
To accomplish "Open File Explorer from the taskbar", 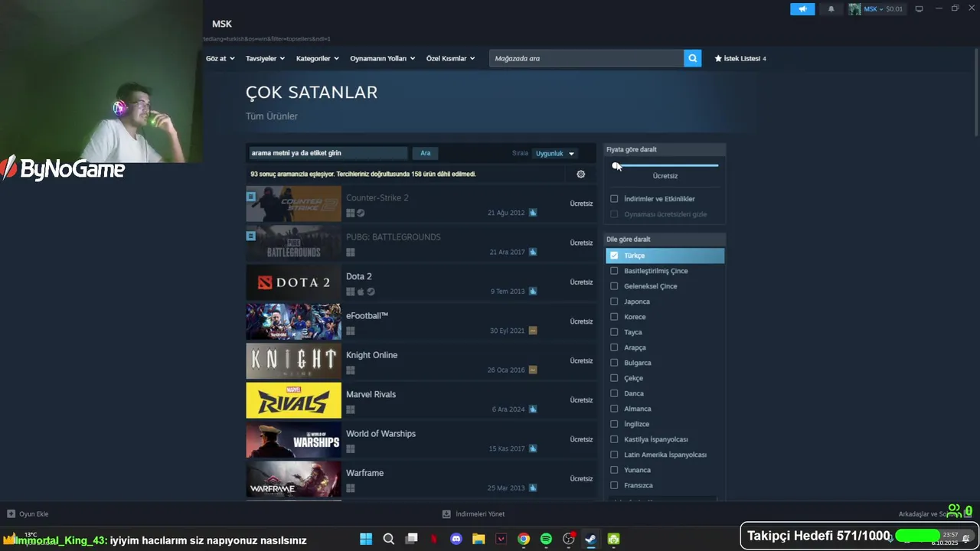I will [479, 539].
